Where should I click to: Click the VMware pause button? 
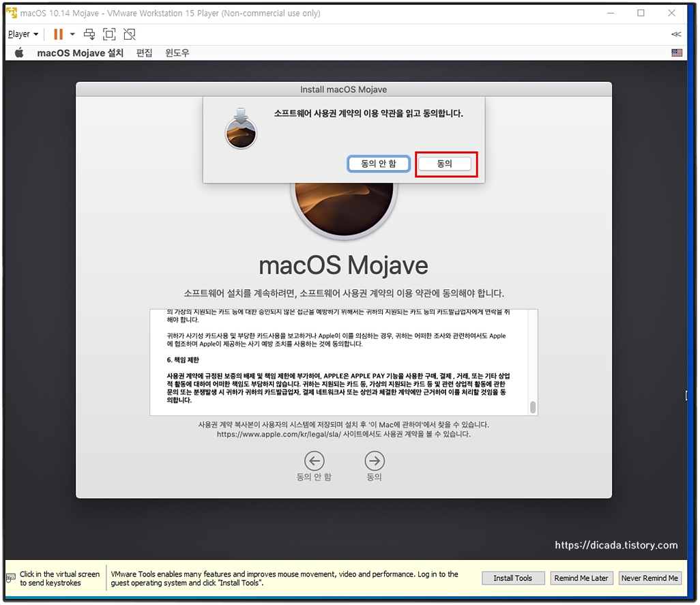click(58, 34)
